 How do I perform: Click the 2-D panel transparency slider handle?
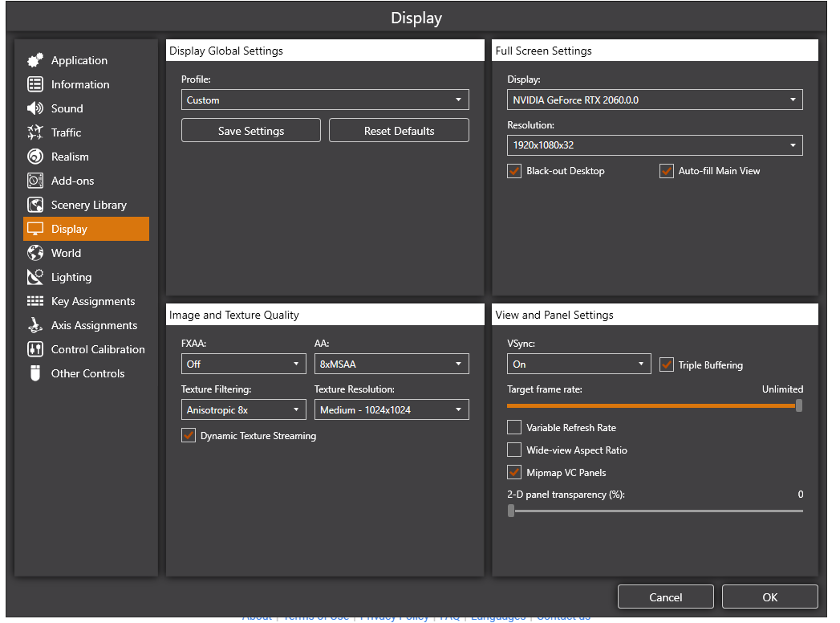pos(511,511)
